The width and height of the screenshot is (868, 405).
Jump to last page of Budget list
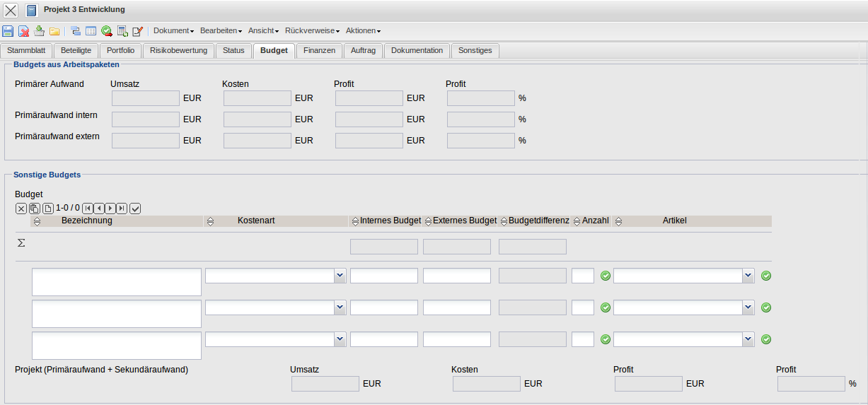122,209
